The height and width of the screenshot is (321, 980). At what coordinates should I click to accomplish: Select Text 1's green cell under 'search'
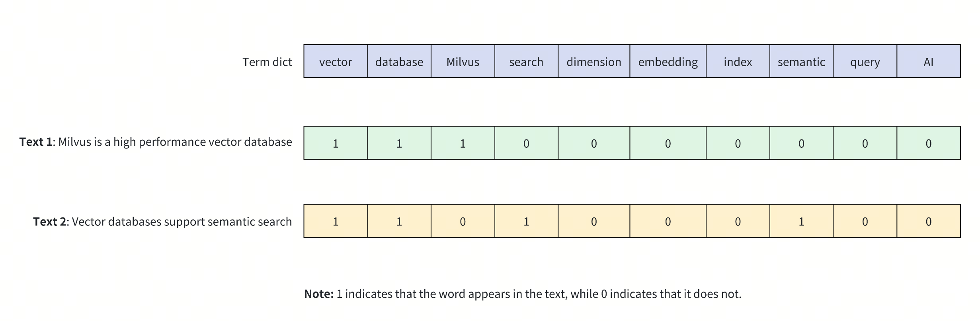[x=526, y=143]
